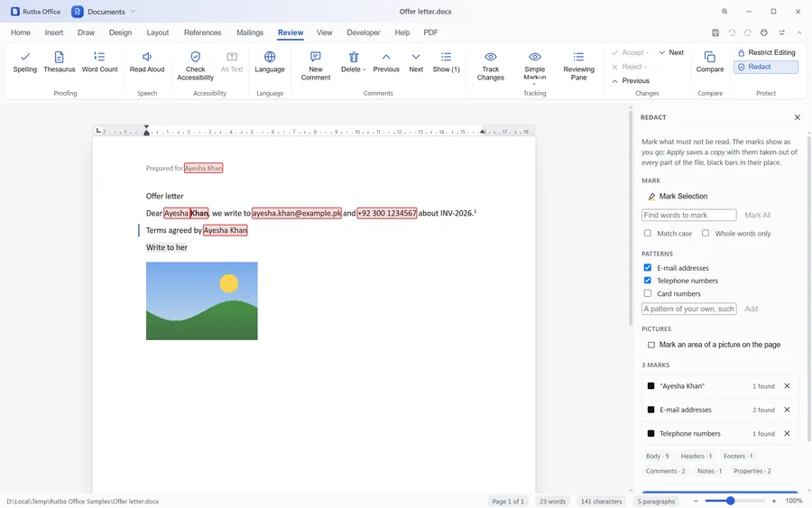Screen dimensions: 812x508
Task: Toggle Track Changes
Action: tap(491, 66)
